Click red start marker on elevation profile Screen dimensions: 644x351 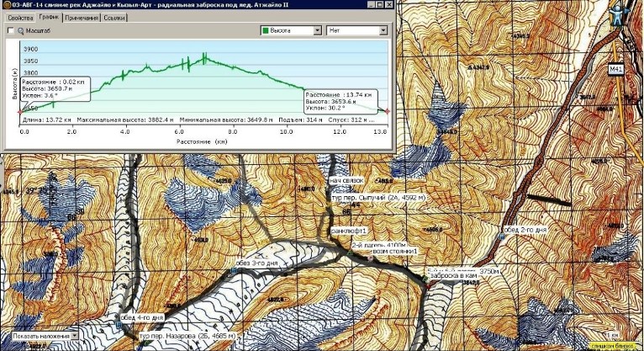click(20, 112)
